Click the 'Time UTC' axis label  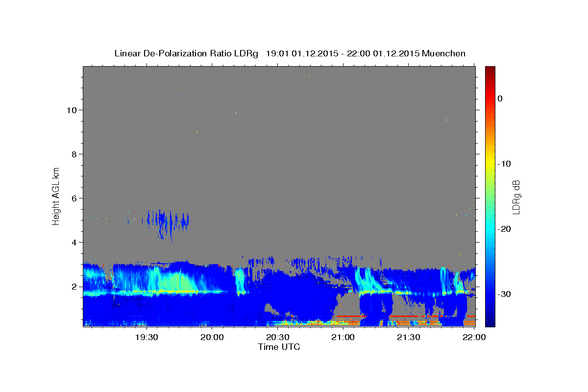tap(279, 347)
